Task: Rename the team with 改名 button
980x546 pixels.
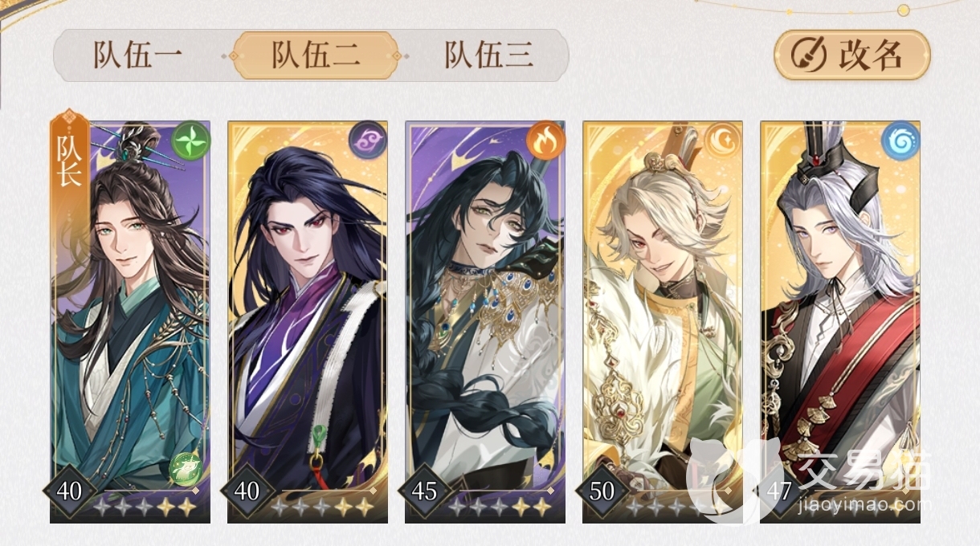Action: (x=852, y=56)
